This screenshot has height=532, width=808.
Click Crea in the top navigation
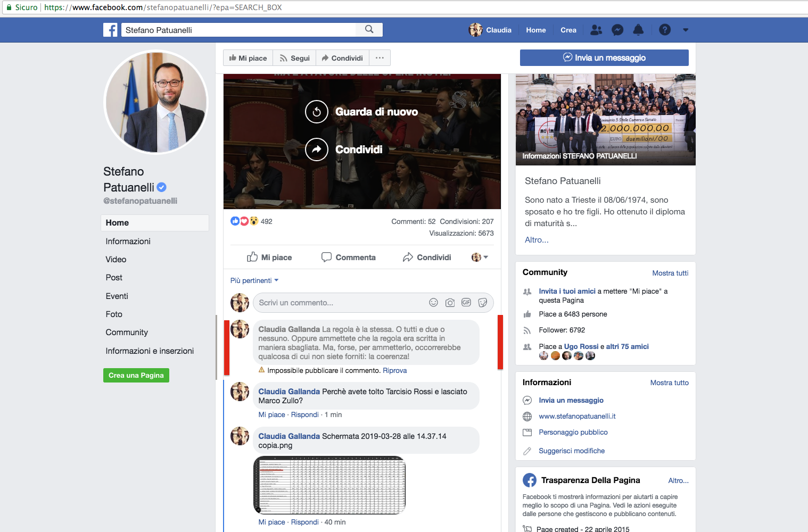[x=568, y=30]
